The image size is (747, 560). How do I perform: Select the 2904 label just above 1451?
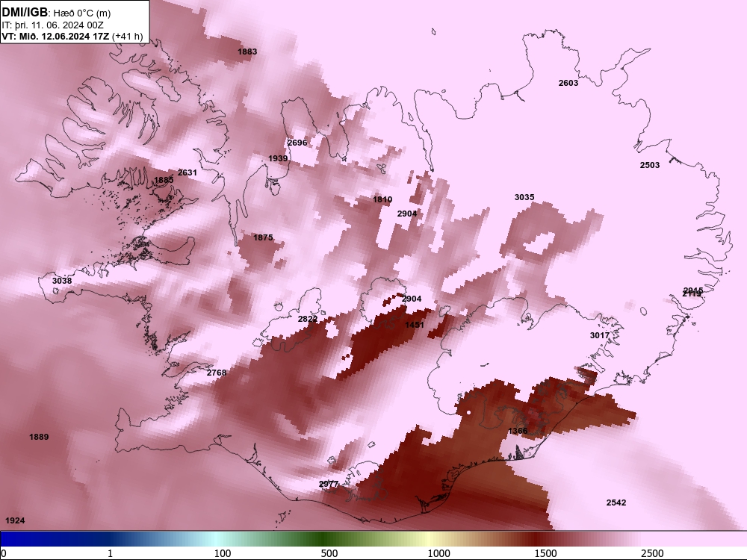pos(412,299)
